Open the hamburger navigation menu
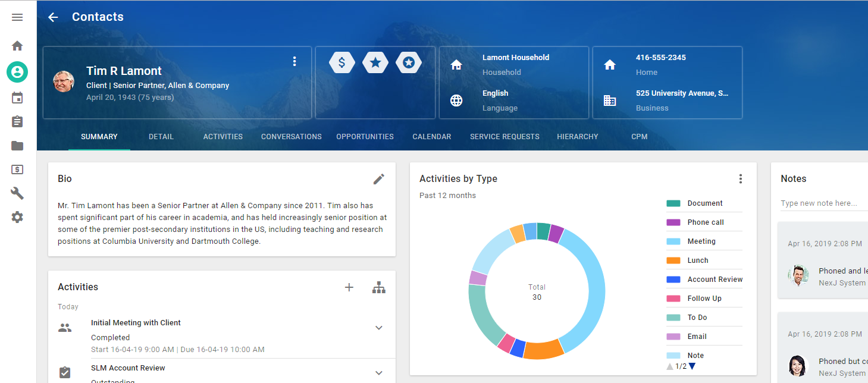868x383 pixels. point(17,17)
